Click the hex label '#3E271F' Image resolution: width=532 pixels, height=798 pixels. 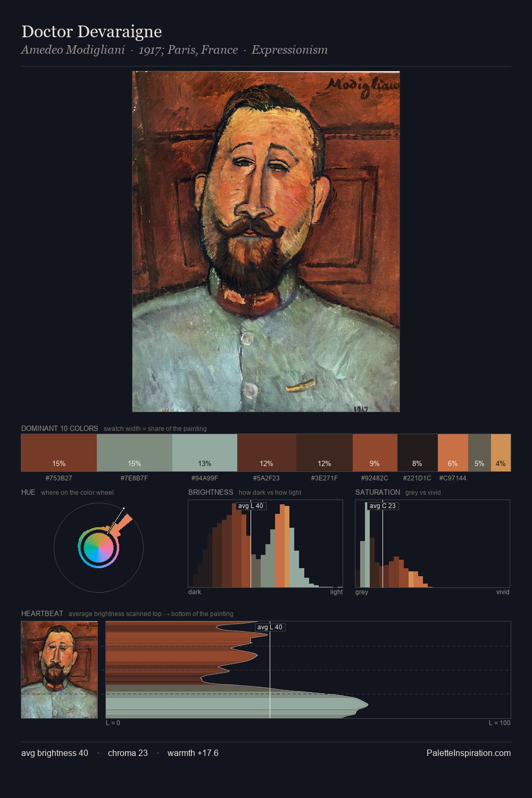[325, 478]
